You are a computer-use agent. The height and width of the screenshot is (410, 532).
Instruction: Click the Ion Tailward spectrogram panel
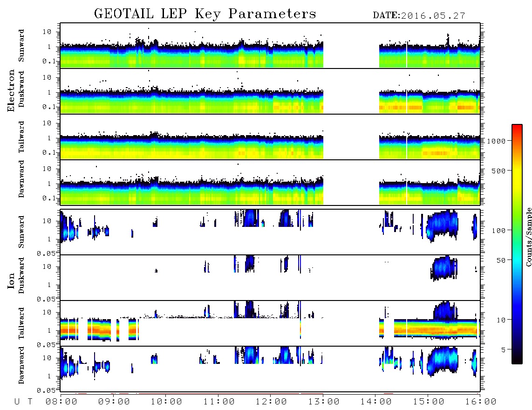point(270,323)
